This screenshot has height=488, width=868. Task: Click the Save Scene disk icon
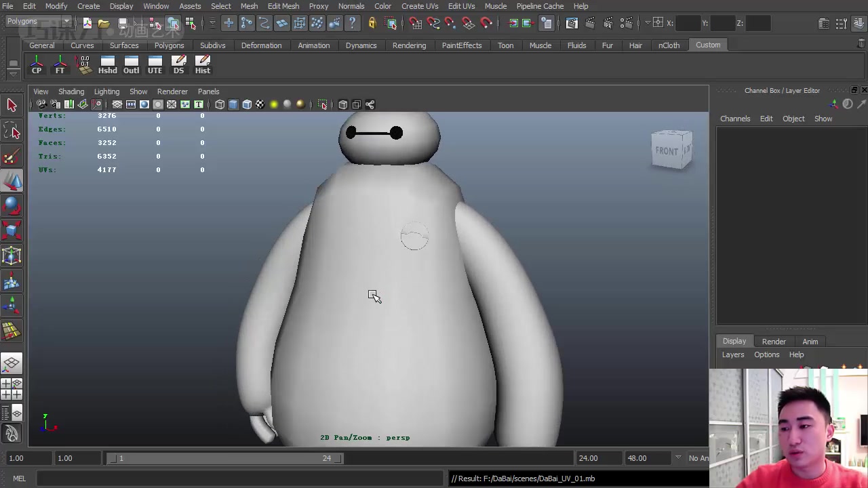(x=123, y=24)
